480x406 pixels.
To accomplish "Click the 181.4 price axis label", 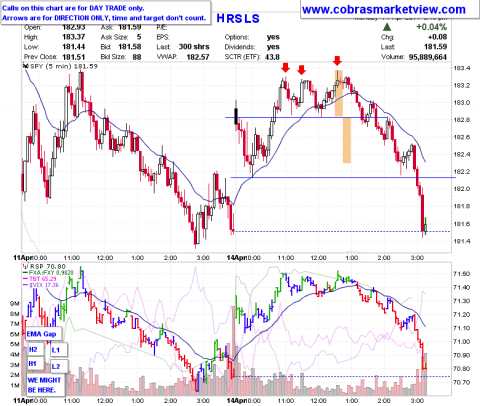I will click(462, 241).
